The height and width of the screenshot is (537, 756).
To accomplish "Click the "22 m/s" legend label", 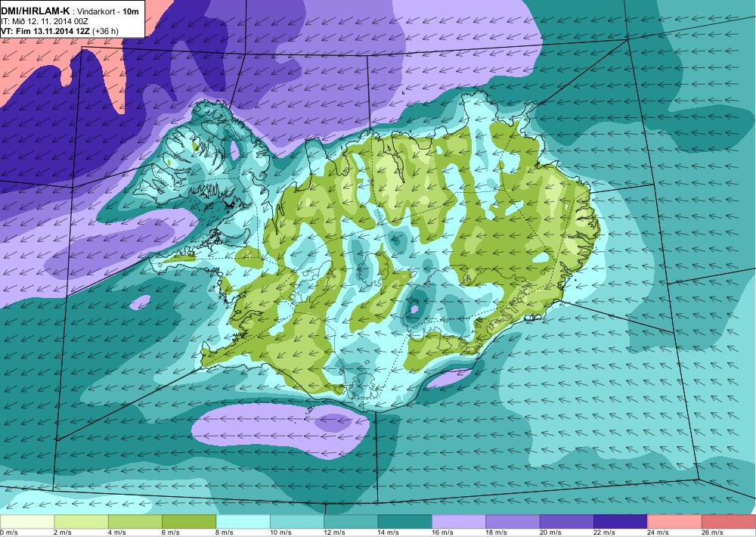I will tap(605, 532).
